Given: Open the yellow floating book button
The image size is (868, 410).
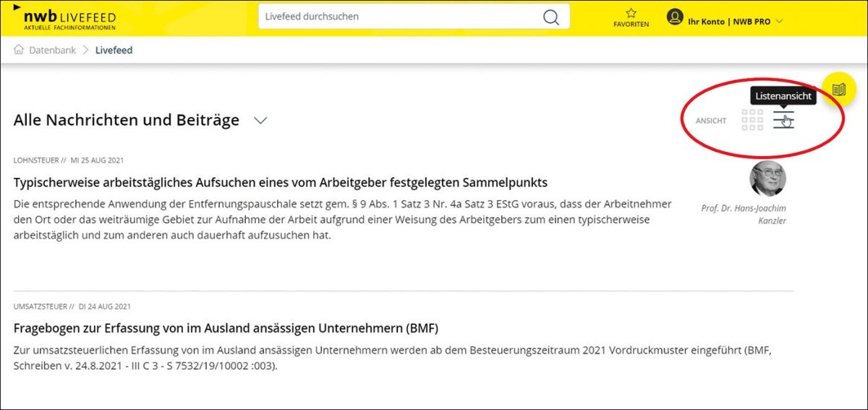Looking at the screenshot, I should click(839, 90).
